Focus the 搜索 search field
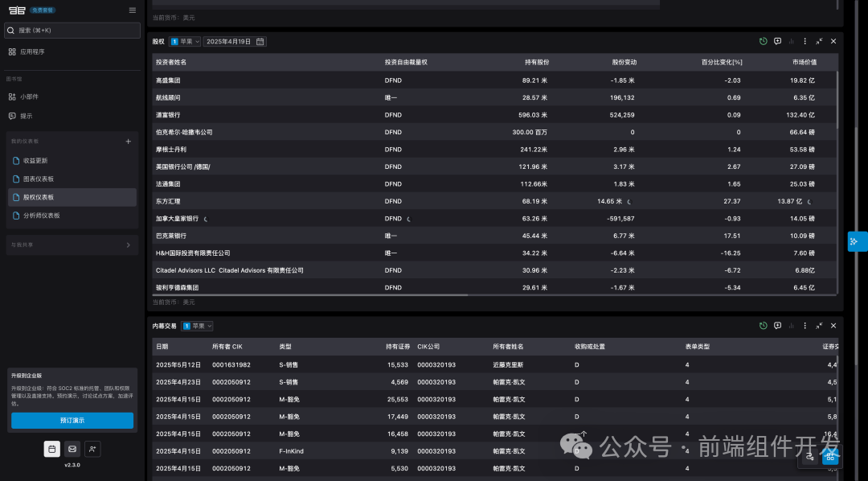 click(72, 31)
